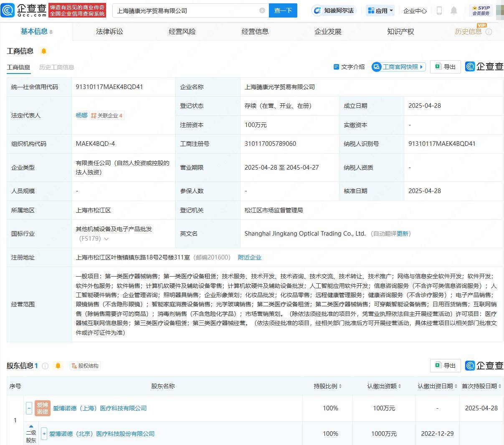Screen dimensions: 504x445
Task: Open the mobile phone app icon
Action: pos(439,10)
